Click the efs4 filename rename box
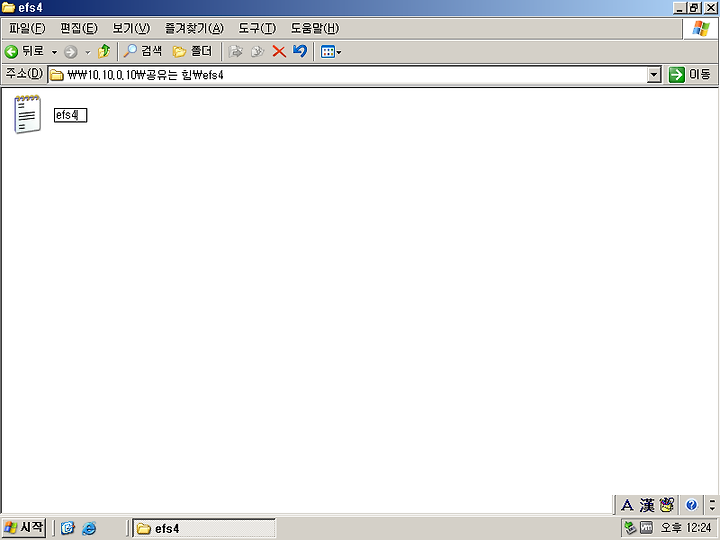 click(70, 115)
